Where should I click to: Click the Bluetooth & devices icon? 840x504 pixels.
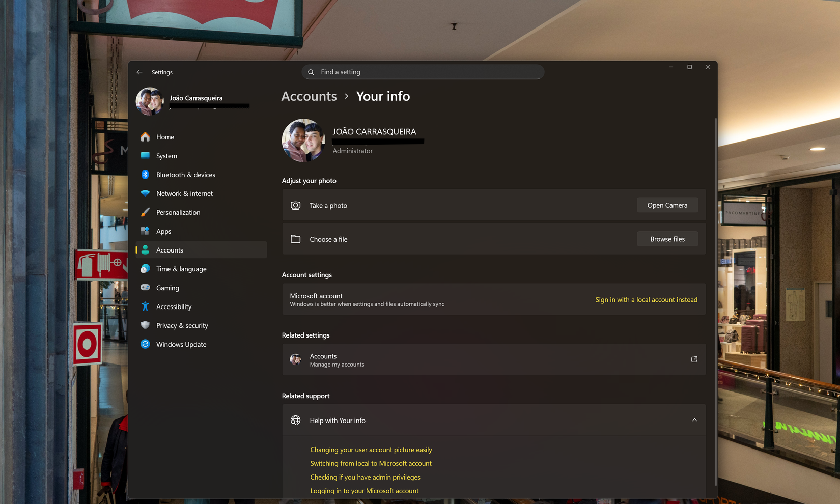tap(145, 175)
